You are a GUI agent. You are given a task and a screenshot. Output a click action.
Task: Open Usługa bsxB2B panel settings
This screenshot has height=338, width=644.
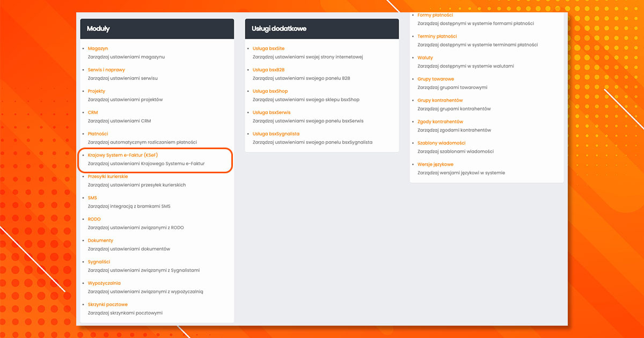pyautogui.click(x=268, y=70)
